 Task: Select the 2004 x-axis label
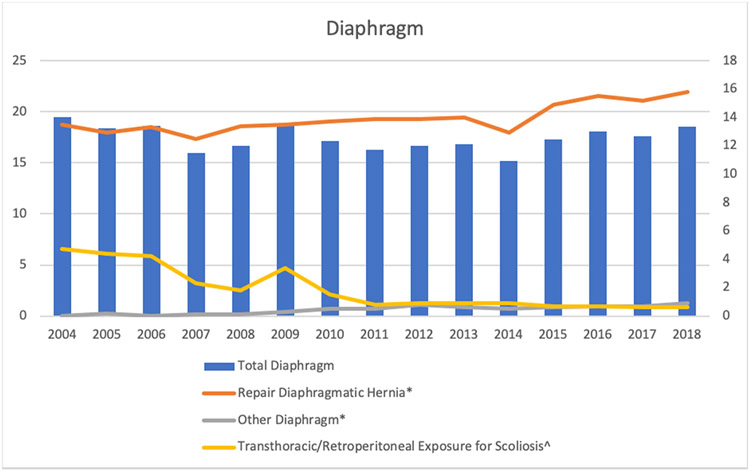[x=62, y=334]
